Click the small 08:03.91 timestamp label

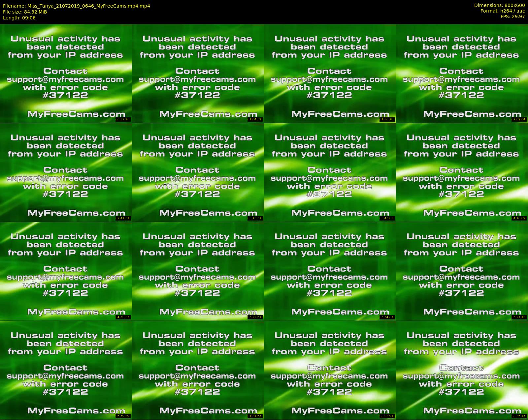pos(387,416)
